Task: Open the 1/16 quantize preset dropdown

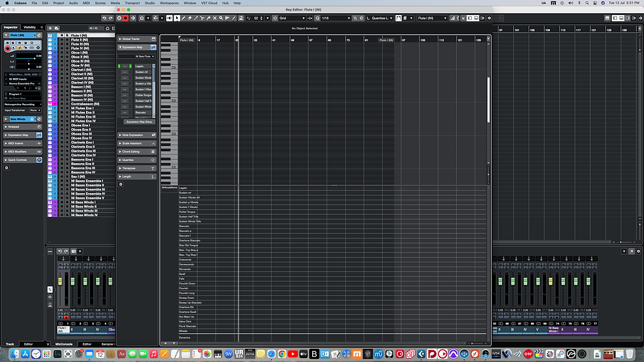Action: (x=336, y=18)
